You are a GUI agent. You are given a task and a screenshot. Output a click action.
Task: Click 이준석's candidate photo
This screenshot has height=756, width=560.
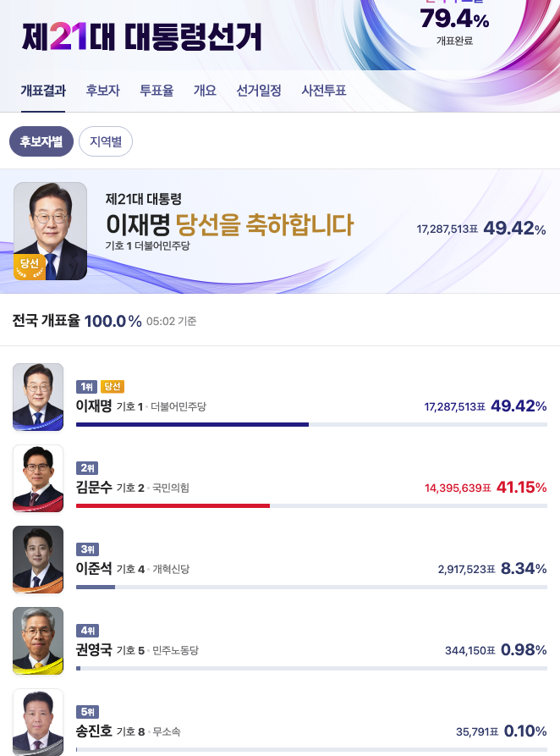coord(38,560)
